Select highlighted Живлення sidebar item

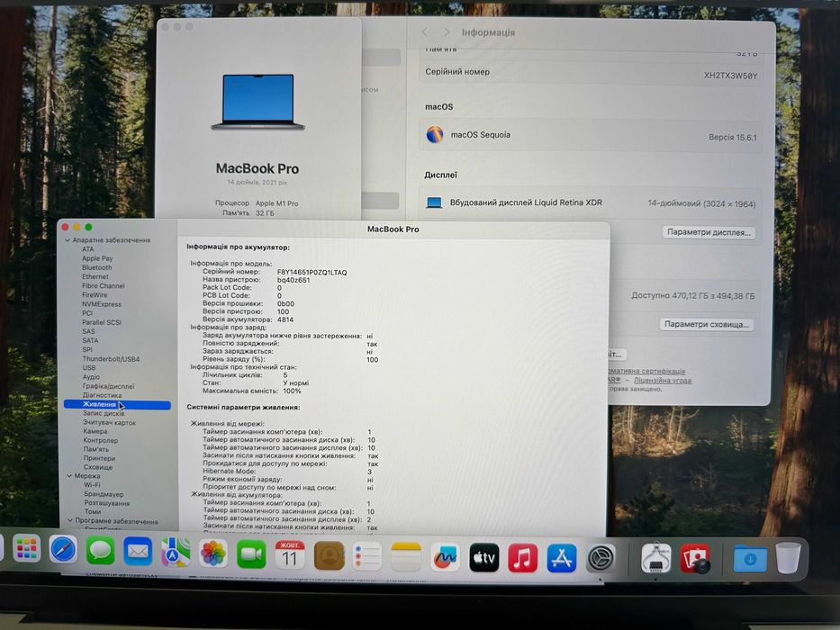117,404
